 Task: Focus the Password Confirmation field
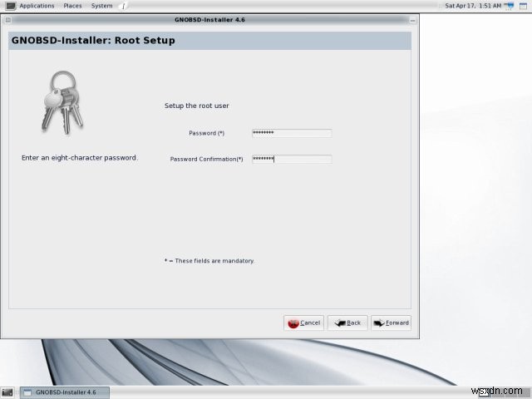point(292,159)
